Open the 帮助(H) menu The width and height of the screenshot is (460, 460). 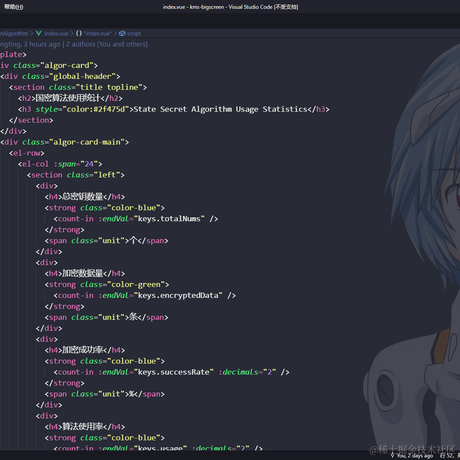coord(14,7)
